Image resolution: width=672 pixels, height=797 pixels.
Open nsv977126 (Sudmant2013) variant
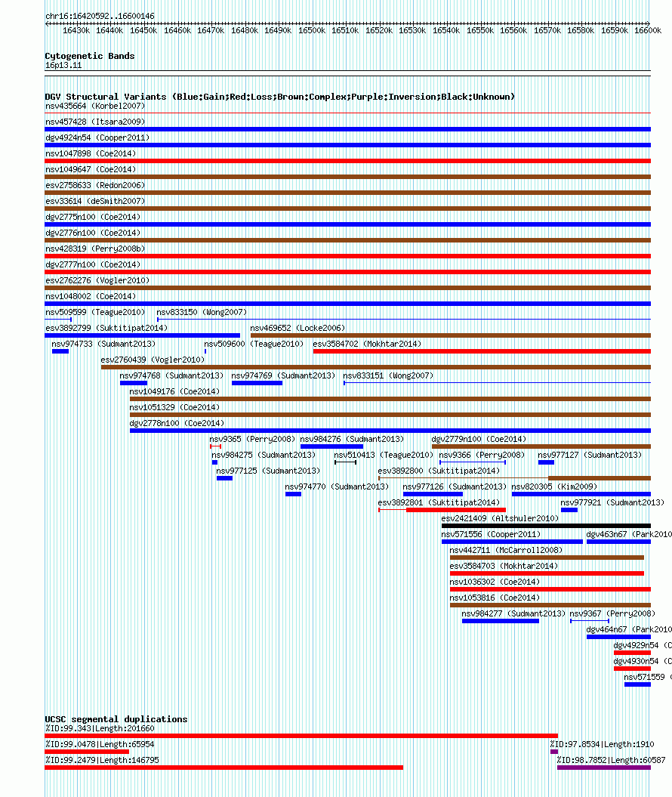(455, 487)
